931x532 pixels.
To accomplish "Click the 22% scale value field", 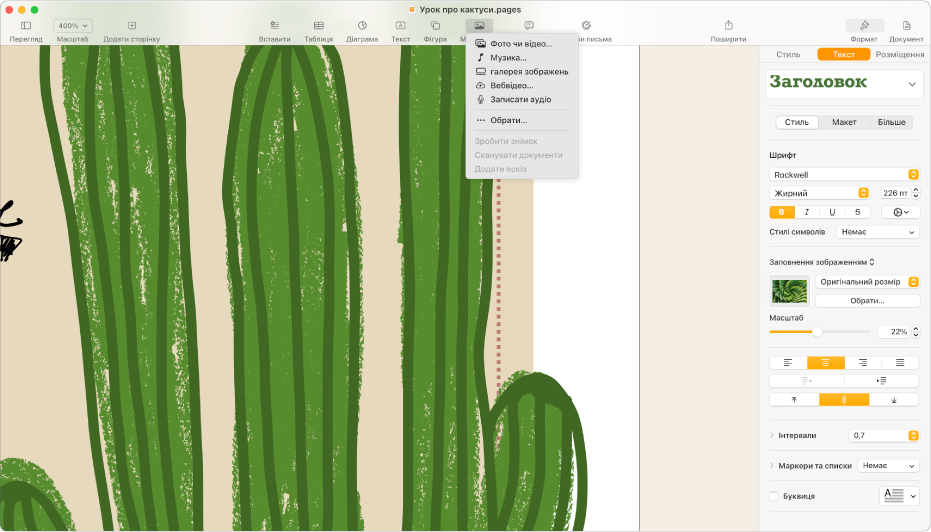I will click(x=894, y=332).
